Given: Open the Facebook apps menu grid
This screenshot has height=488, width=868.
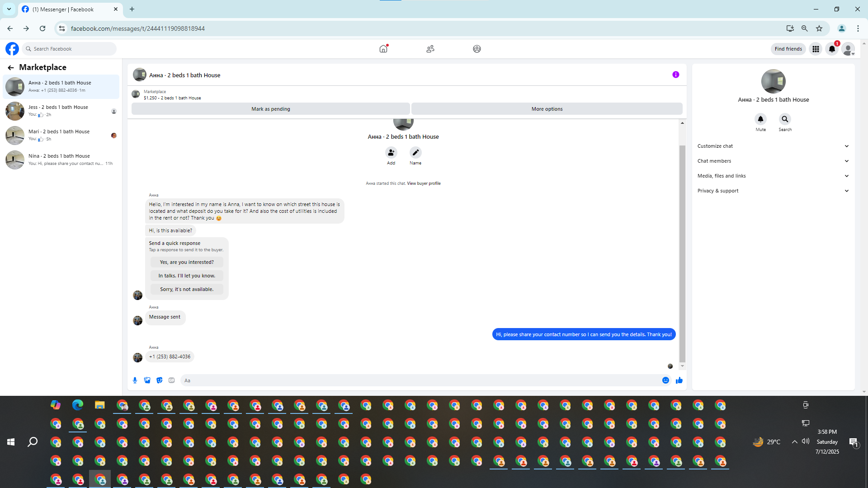Looking at the screenshot, I should (x=816, y=49).
